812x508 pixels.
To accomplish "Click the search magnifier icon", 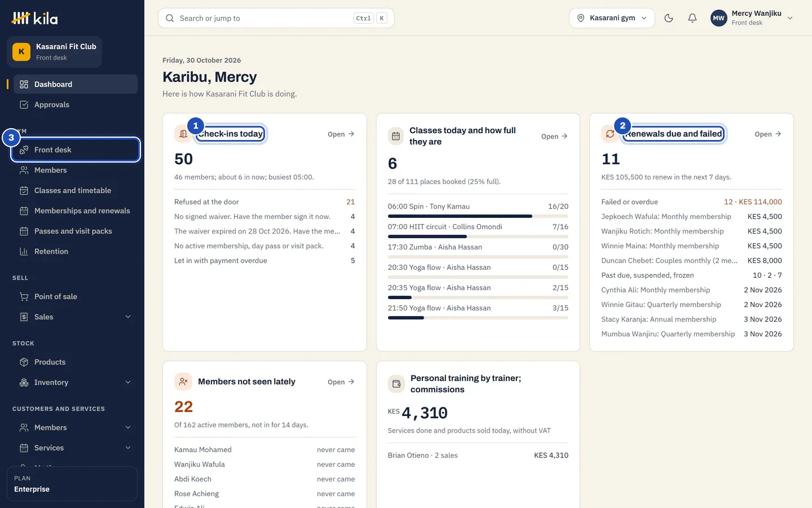I will pyautogui.click(x=170, y=18).
